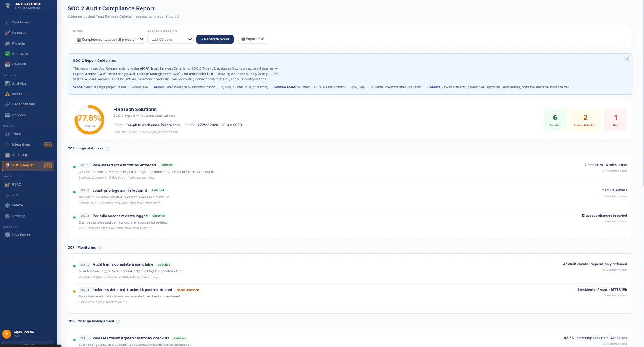Click the MCP badge next to Integrations

[48, 145]
